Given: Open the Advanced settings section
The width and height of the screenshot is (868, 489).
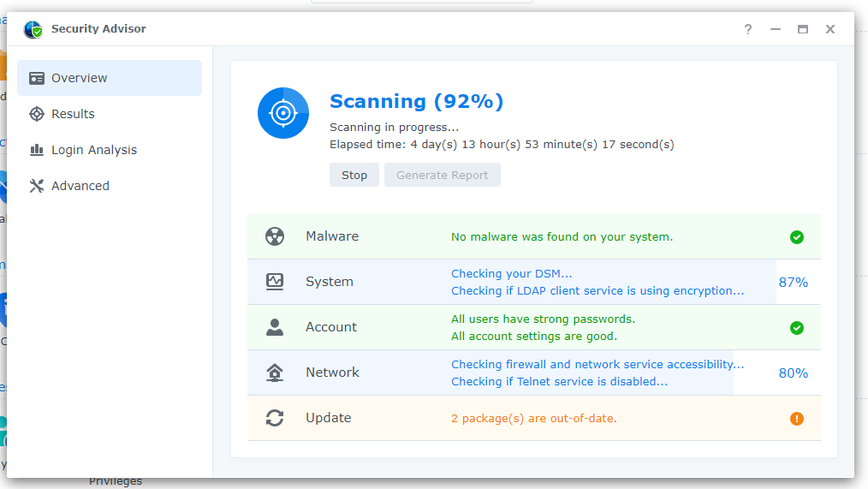Looking at the screenshot, I should [x=80, y=186].
